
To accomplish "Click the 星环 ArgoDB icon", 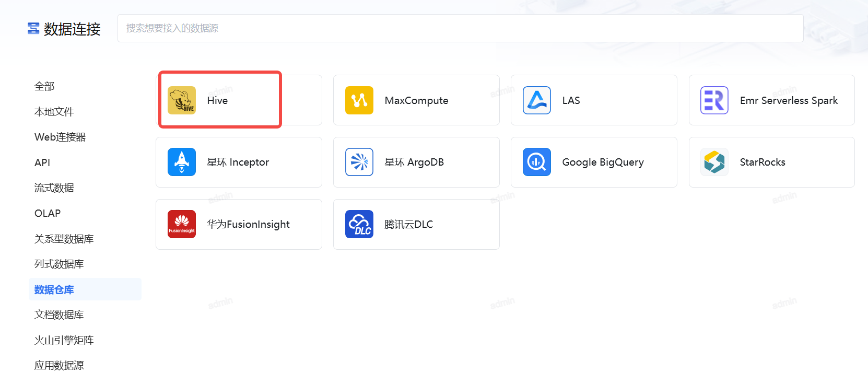I will click(359, 162).
